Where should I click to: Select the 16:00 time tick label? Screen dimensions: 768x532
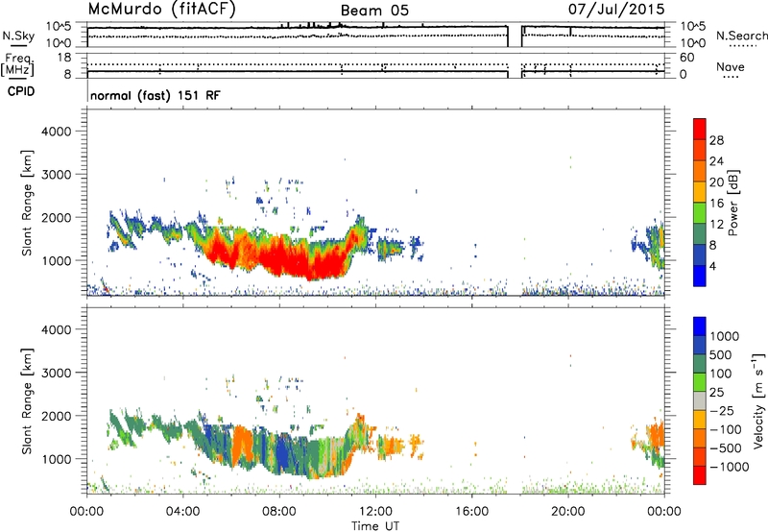[472, 512]
